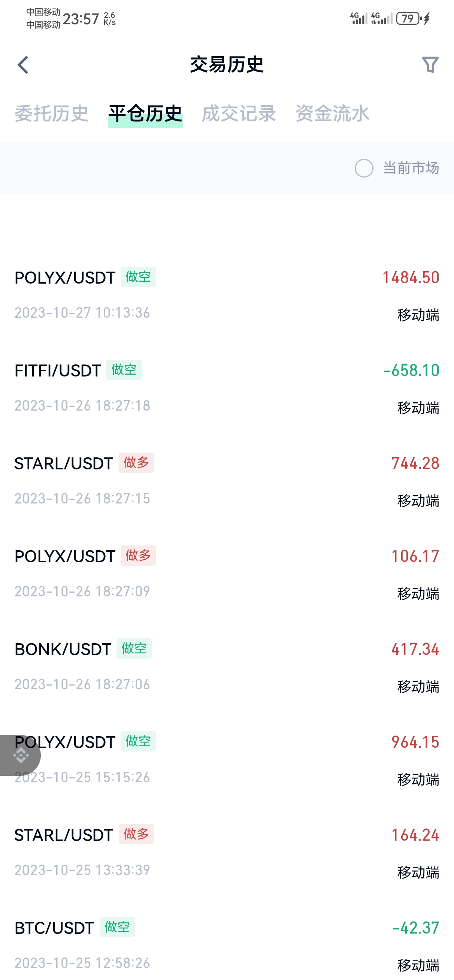Tap the back arrow icon
454x980 pixels.
[23, 65]
